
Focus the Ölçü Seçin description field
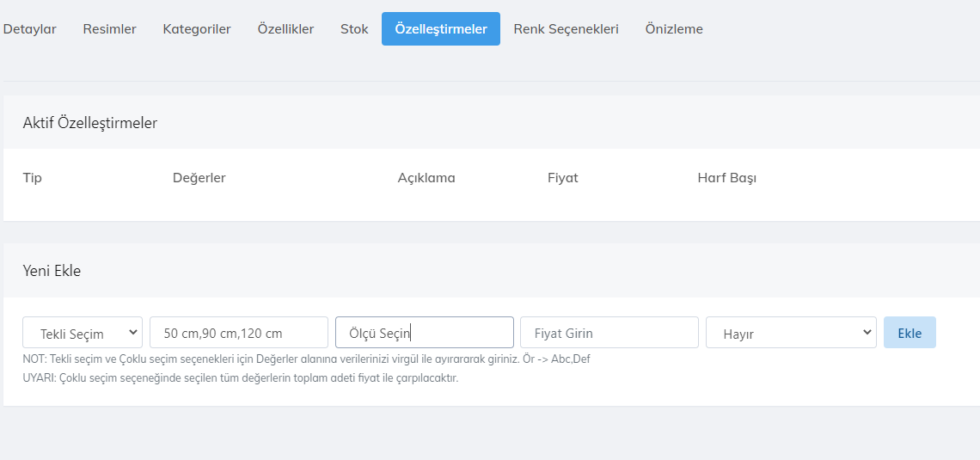coord(424,333)
